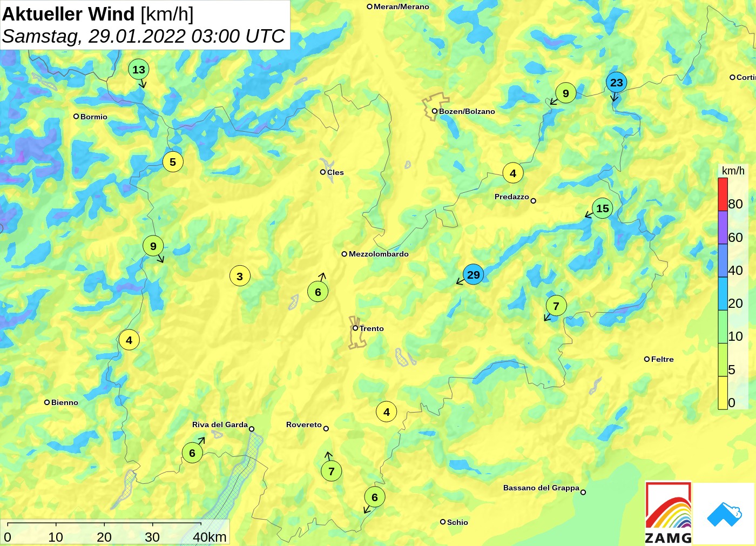Screen dimensions: 756x546
Task: Click the green 10 km/h legend swatch
Action: (723, 327)
